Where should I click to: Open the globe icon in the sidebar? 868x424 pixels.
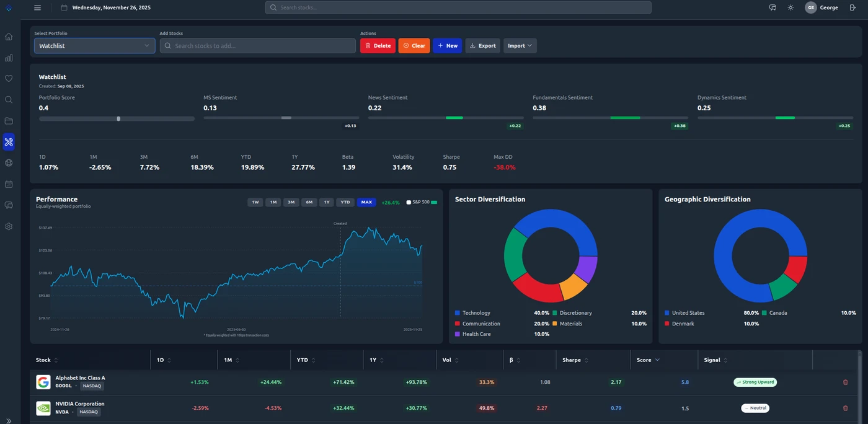pyautogui.click(x=9, y=163)
